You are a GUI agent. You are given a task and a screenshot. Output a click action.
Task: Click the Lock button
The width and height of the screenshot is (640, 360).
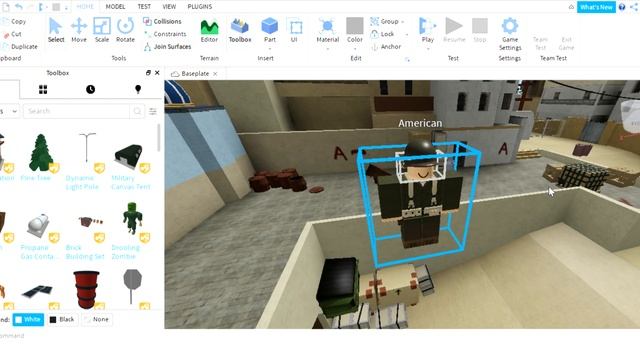coord(382,34)
